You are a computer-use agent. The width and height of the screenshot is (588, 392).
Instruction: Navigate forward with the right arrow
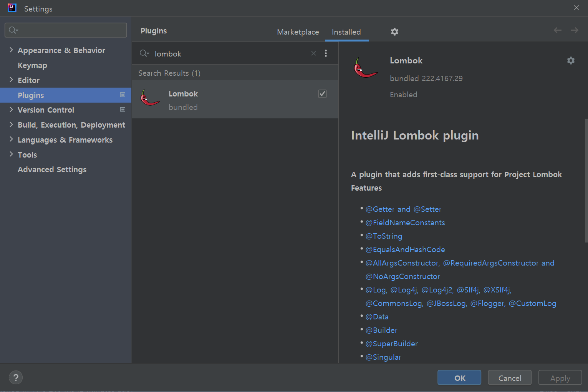point(575,30)
